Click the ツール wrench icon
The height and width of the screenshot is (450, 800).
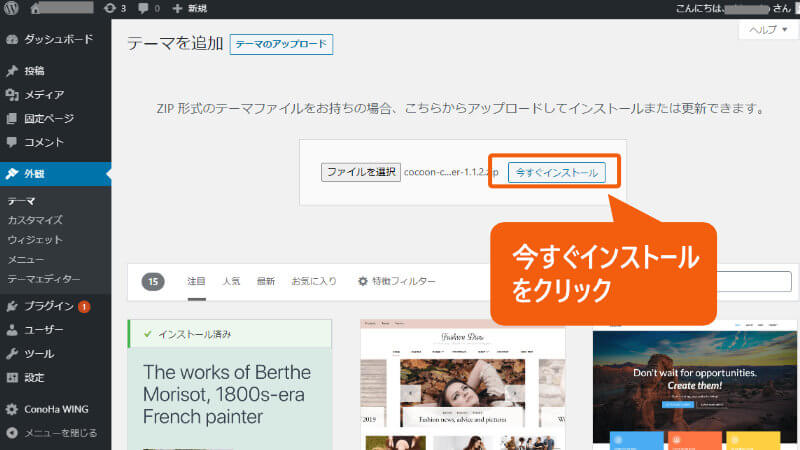tap(12, 354)
